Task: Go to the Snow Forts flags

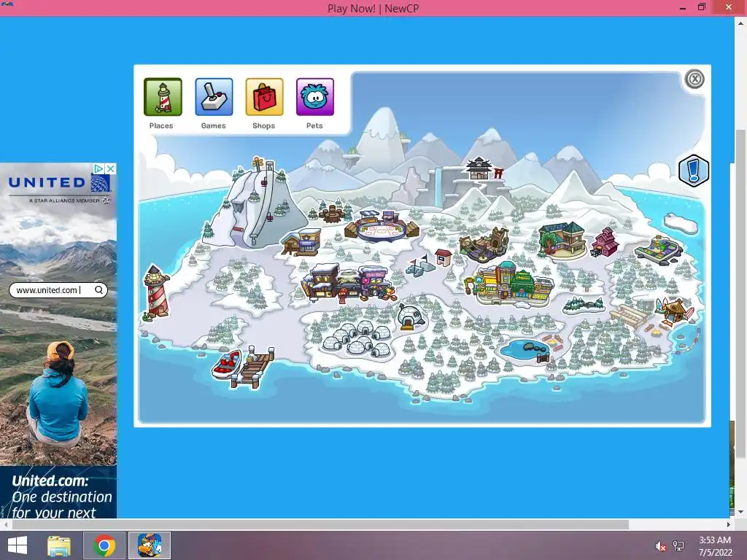Action: [x=420, y=265]
